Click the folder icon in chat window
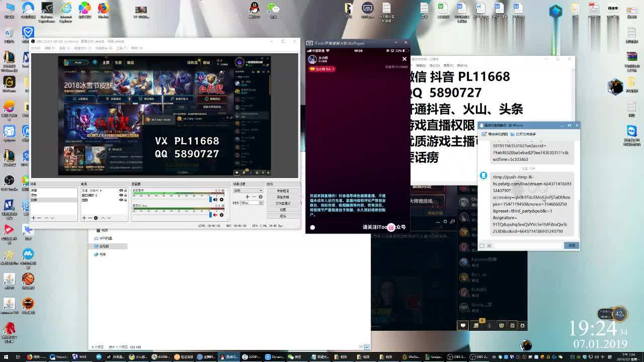Image resolution: width=644 pixels, height=362 pixels. pyautogui.click(x=482, y=245)
